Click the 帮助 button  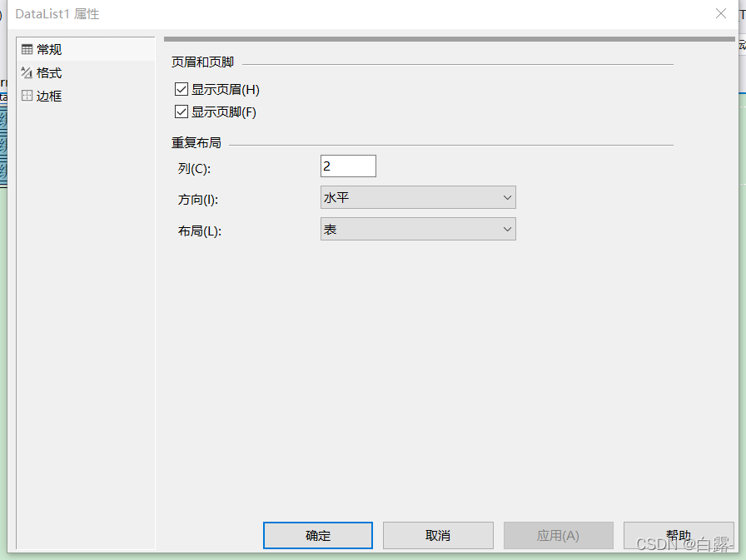tap(679, 535)
